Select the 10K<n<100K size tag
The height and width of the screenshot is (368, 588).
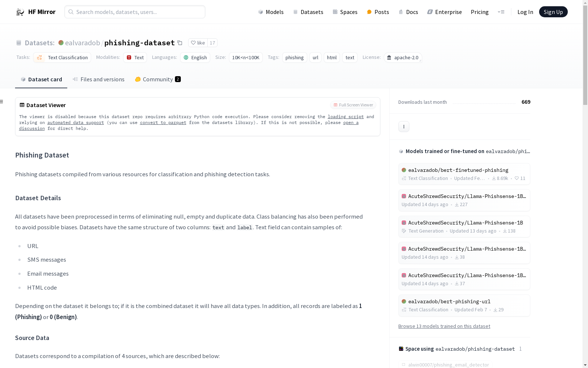pyautogui.click(x=245, y=57)
